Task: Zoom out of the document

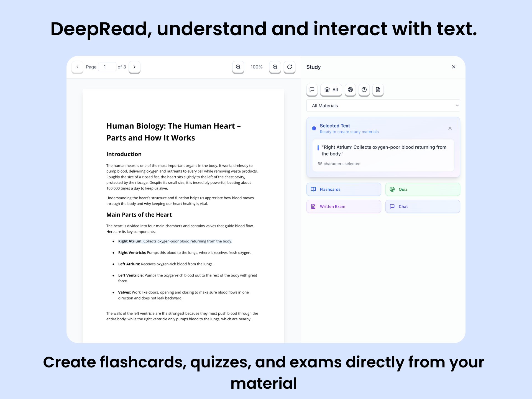Action: pos(238,67)
